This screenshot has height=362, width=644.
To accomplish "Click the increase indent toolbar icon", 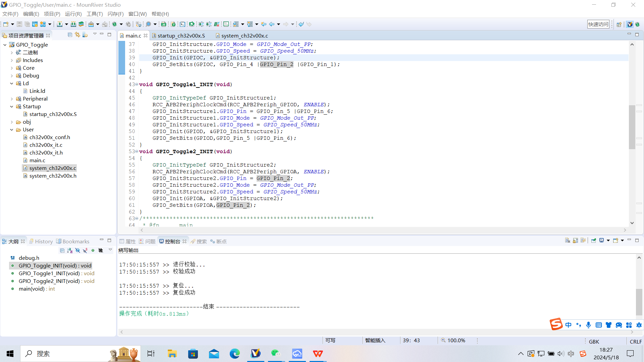I will click(201, 24).
